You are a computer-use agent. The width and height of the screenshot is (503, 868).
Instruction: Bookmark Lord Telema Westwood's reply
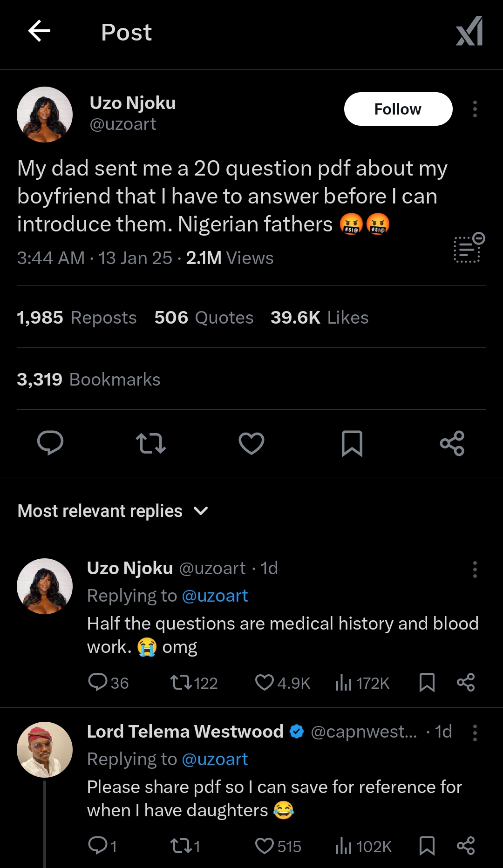coord(427,846)
